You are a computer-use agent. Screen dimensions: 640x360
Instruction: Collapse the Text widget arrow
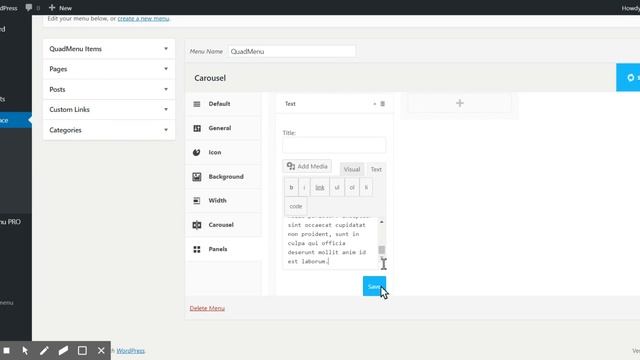click(374, 104)
